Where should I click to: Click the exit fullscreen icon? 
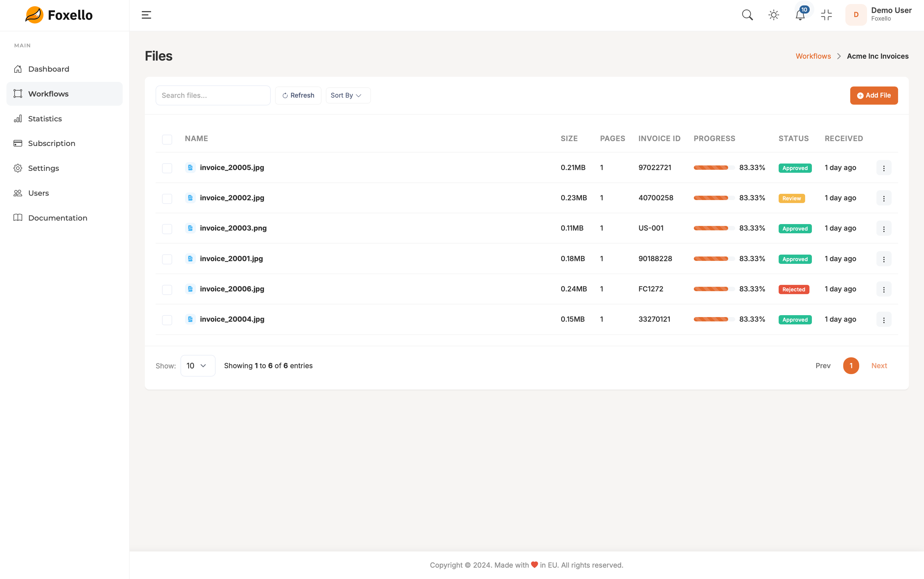(826, 15)
